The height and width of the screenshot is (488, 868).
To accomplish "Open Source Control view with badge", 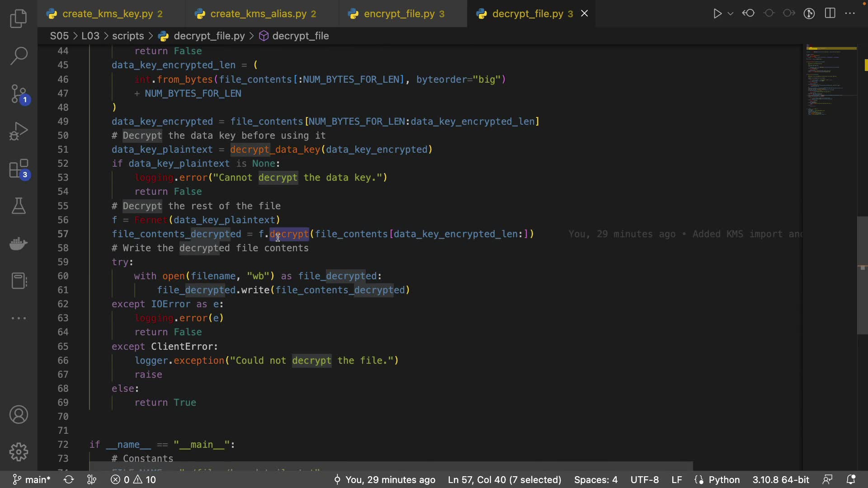I will [19, 94].
